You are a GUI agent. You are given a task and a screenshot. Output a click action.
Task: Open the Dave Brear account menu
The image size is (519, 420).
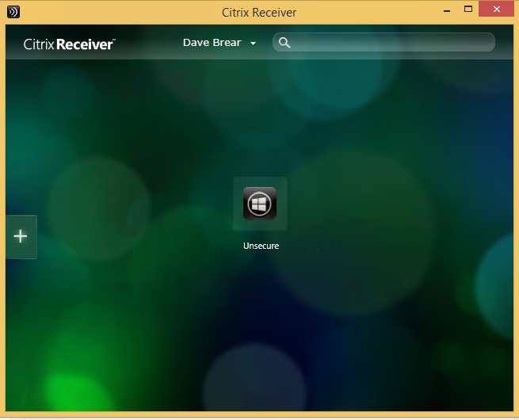(212, 43)
